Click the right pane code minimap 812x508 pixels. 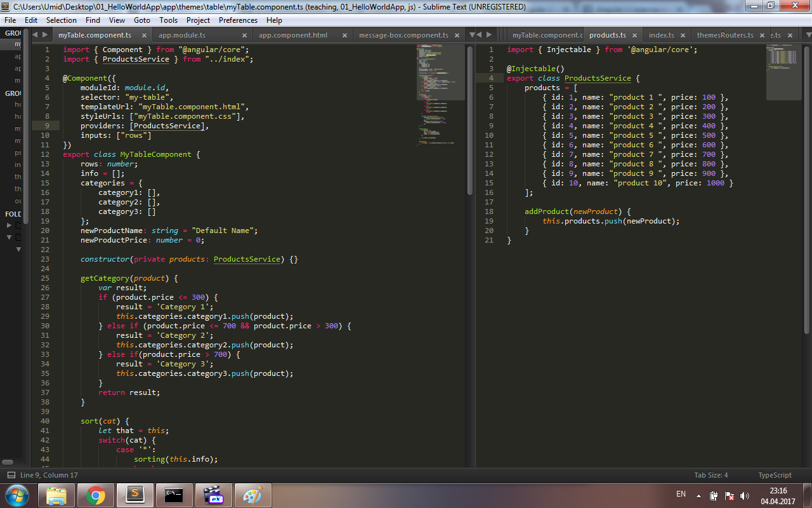(x=784, y=72)
